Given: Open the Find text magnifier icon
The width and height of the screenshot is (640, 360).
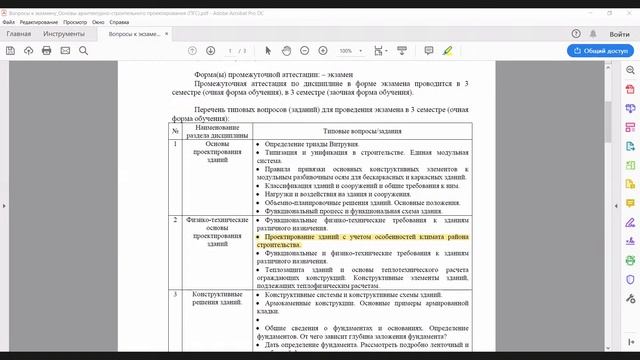Looking at the screenshot, I should click(83, 51).
